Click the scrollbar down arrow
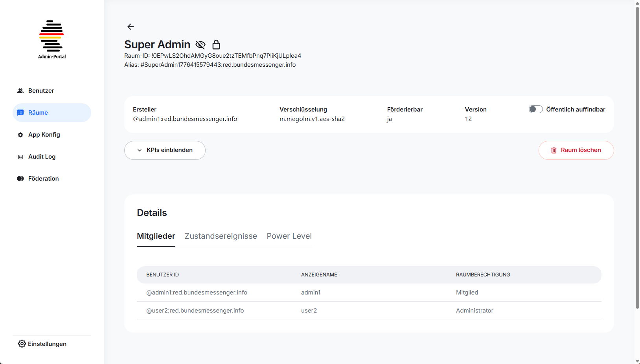 pos(637,361)
